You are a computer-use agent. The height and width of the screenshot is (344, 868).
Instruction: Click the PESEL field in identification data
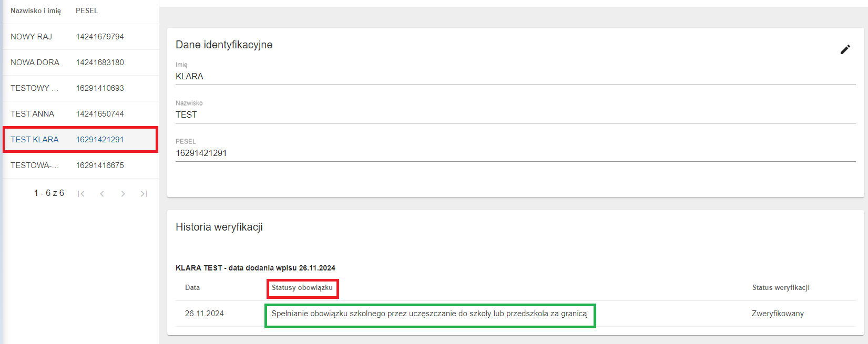[x=515, y=153]
